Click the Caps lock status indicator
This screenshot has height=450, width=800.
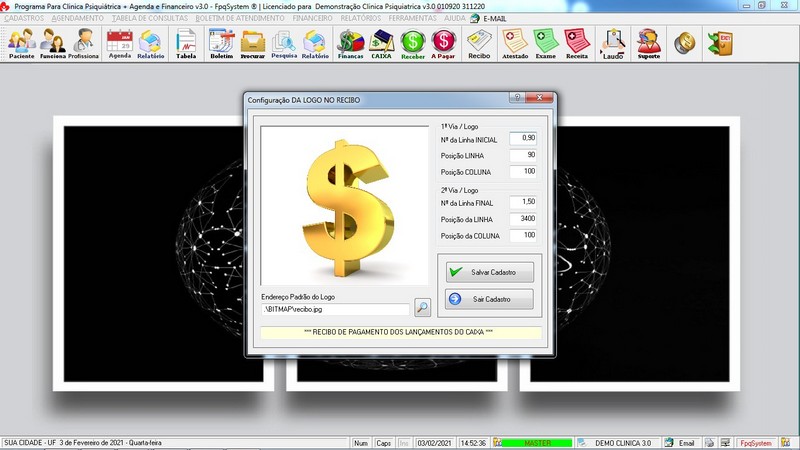coord(383,443)
